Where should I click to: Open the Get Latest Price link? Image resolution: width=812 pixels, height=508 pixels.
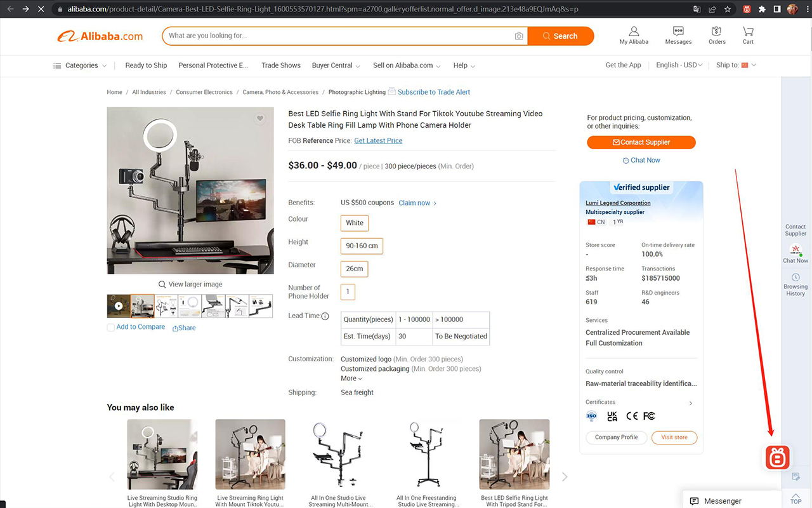pyautogui.click(x=378, y=140)
